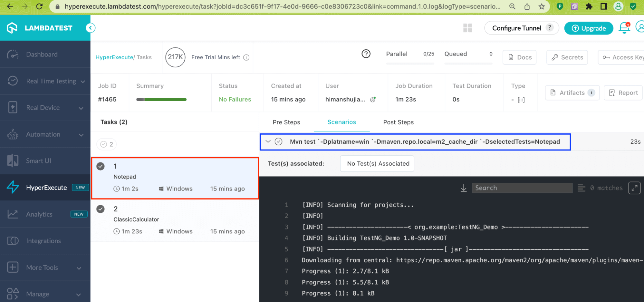Expand log view to fullscreen
Viewport: 644px width, 302px height.
[634, 188]
